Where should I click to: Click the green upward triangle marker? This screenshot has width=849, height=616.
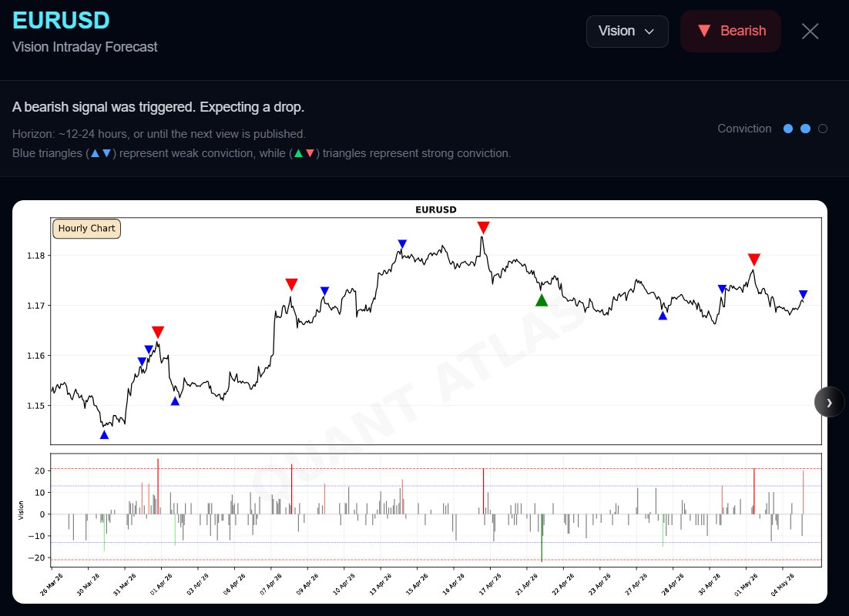tap(542, 300)
